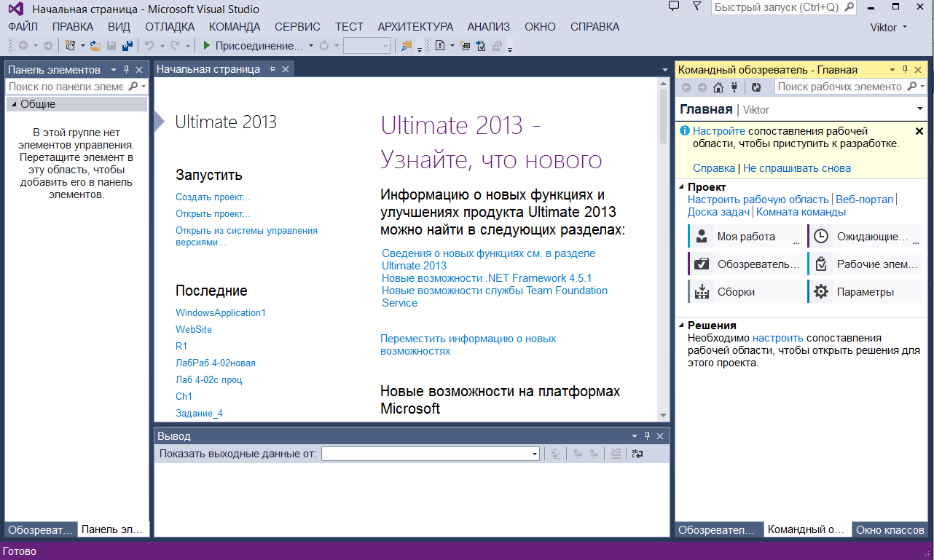Refresh the Team Explorer panel

tap(756, 87)
